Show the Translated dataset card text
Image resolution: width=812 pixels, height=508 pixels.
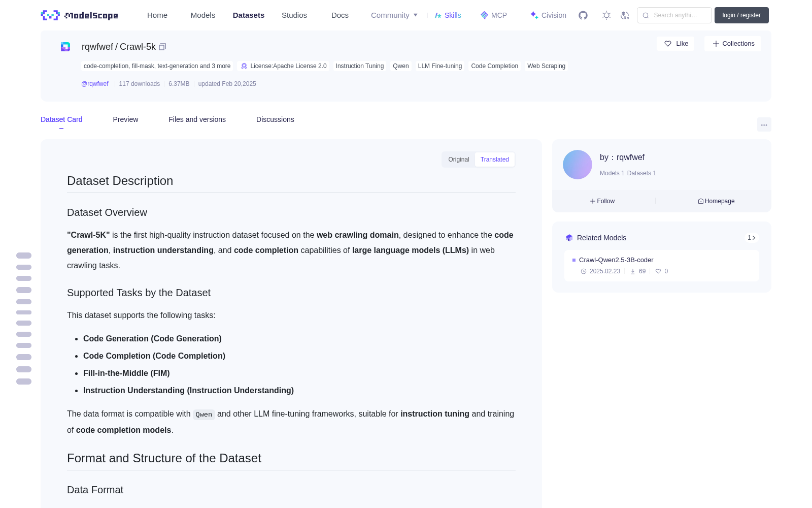click(495, 160)
